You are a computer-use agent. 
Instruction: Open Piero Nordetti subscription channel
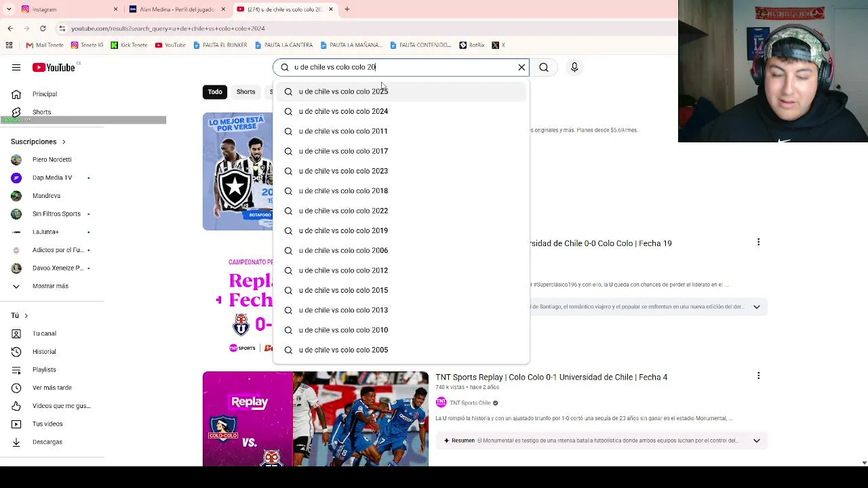52,159
